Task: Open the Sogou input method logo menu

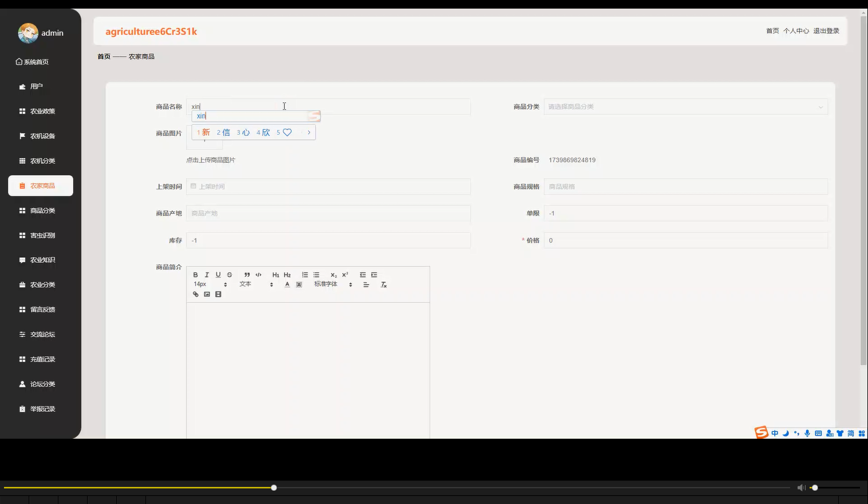Action: pyautogui.click(x=761, y=432)
